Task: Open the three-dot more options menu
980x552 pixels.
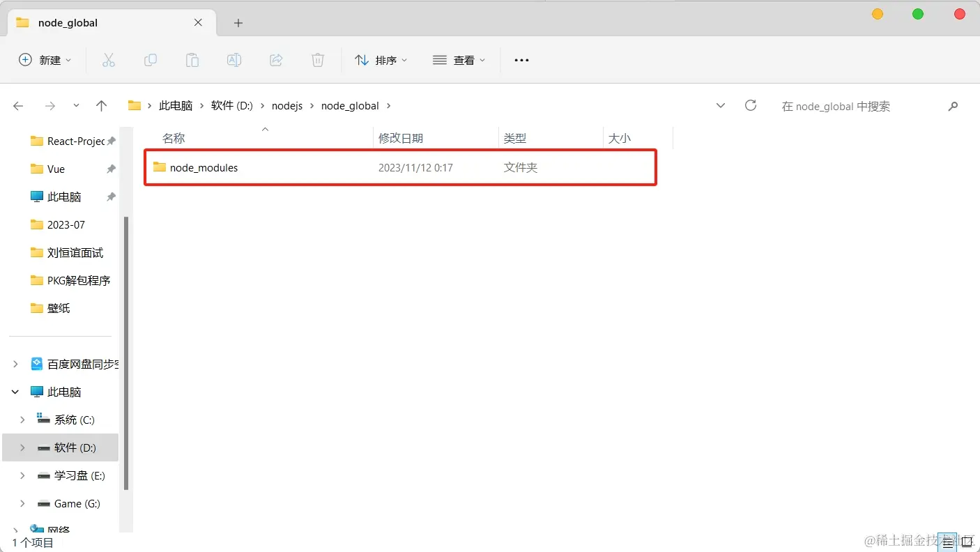Action: tap(521, 61)
